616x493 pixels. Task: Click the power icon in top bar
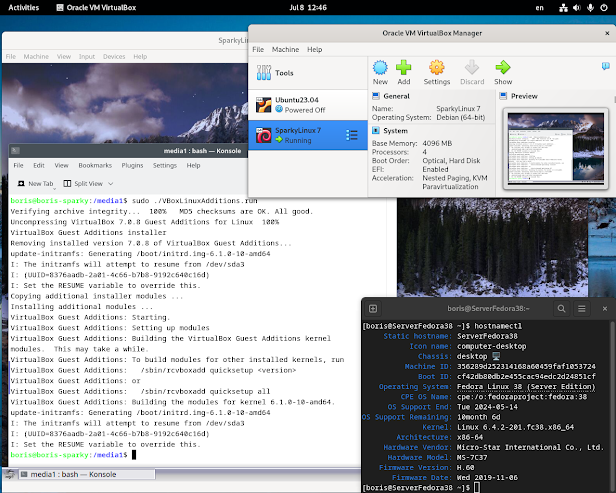tap(604, 7)
